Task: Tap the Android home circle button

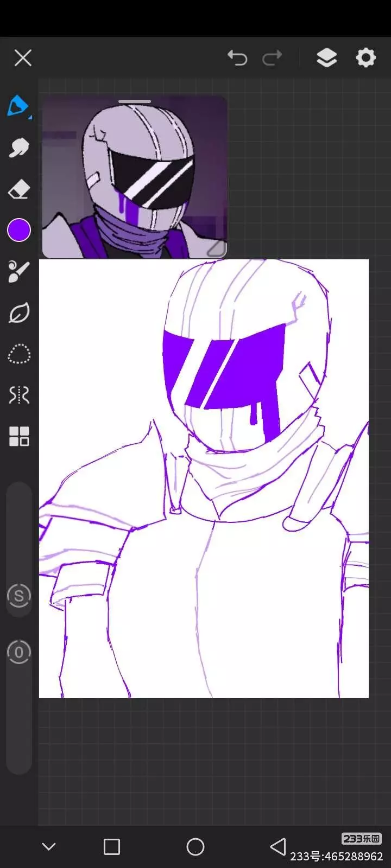Action: (195, 846)
